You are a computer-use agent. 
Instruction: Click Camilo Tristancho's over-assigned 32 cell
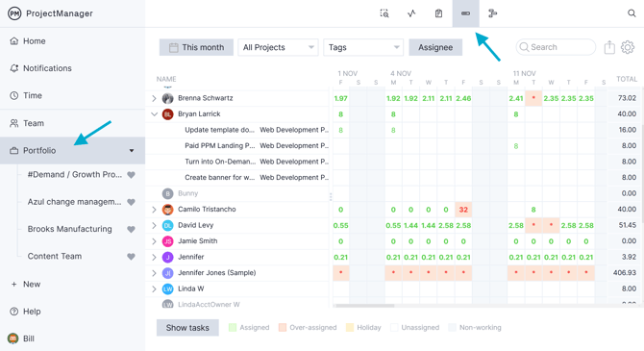tap(463, 210)
